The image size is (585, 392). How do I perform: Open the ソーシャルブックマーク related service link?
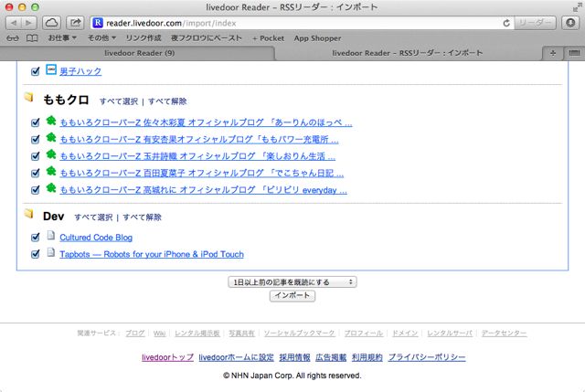tap(299, 334)
